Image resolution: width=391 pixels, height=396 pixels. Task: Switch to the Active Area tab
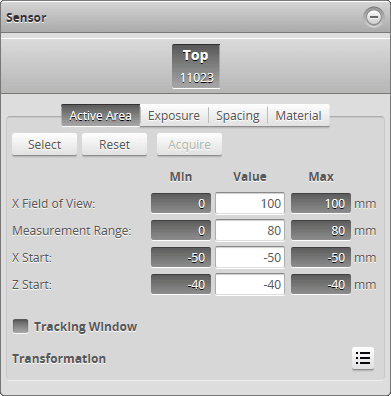coord(101,115)
